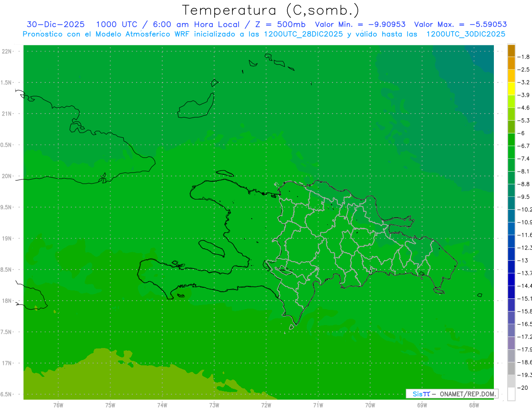Click the valid-until time '1200UTC_30DIC2025'

tap(465, 34)
